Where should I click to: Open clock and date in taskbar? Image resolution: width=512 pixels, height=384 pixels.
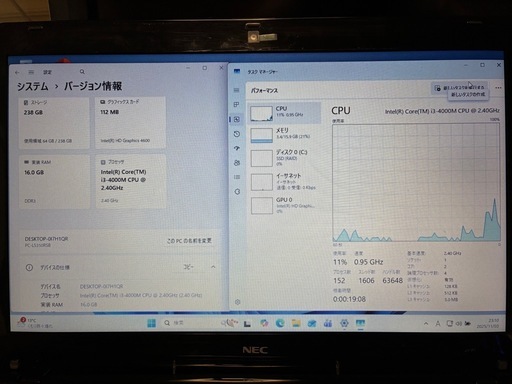coord(488,323)
